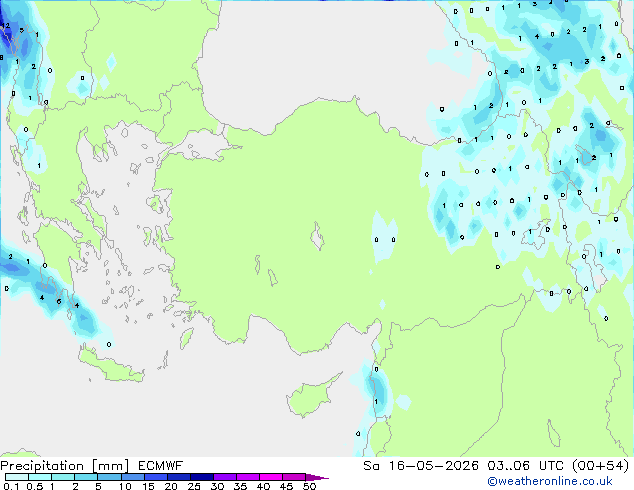Click the 1–2 mm legend color swatch
This screenshot has height=490, width=634.
(63, 477)
